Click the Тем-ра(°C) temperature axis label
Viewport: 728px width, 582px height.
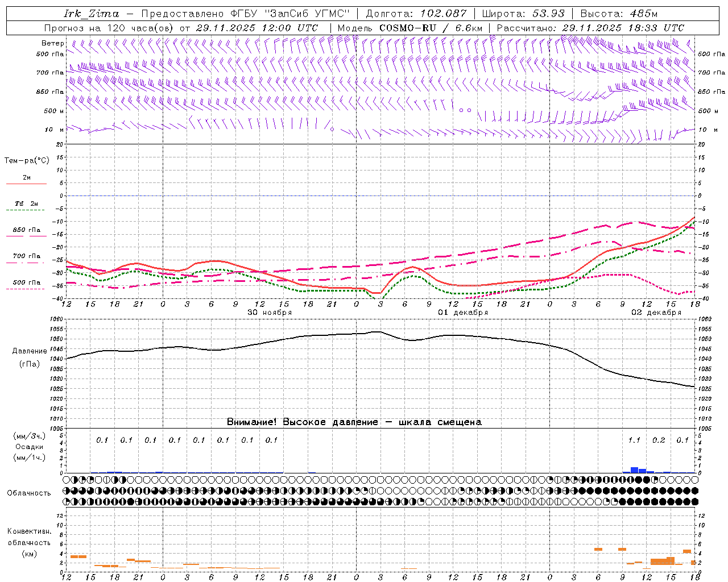27,161
